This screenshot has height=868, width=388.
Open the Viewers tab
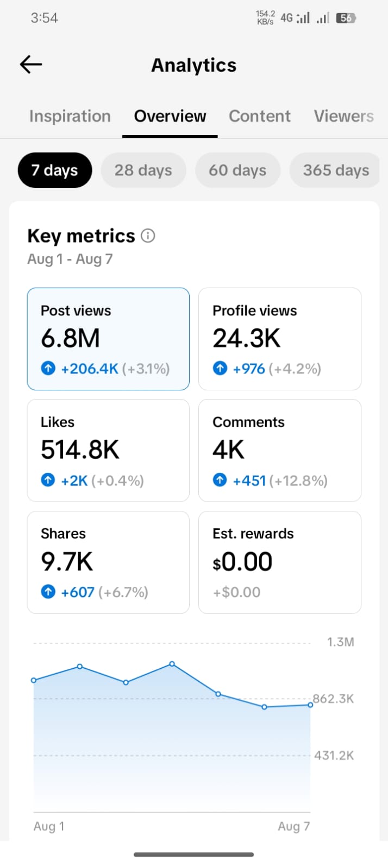pyautogui.click(x=344, y=116)
